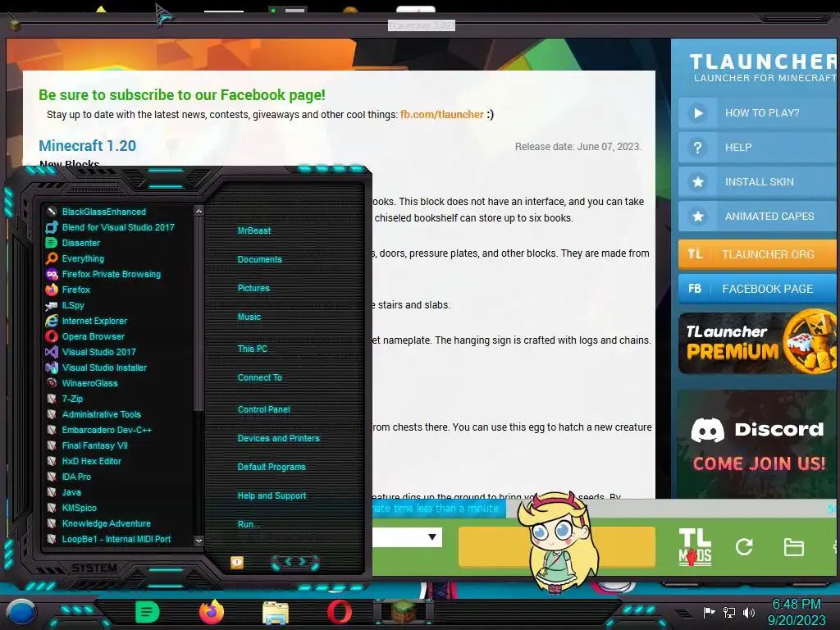Viewport: 840px width, 630px height.
Task: Open Dissenter from the taskbar
Action: [148, 612]
